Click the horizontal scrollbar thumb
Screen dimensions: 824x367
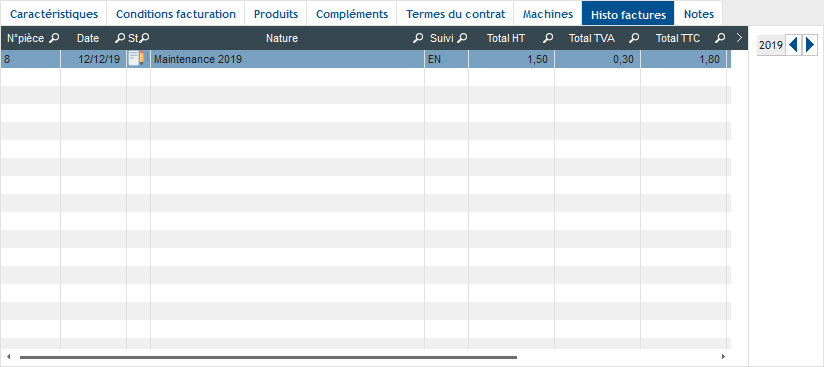268,357
